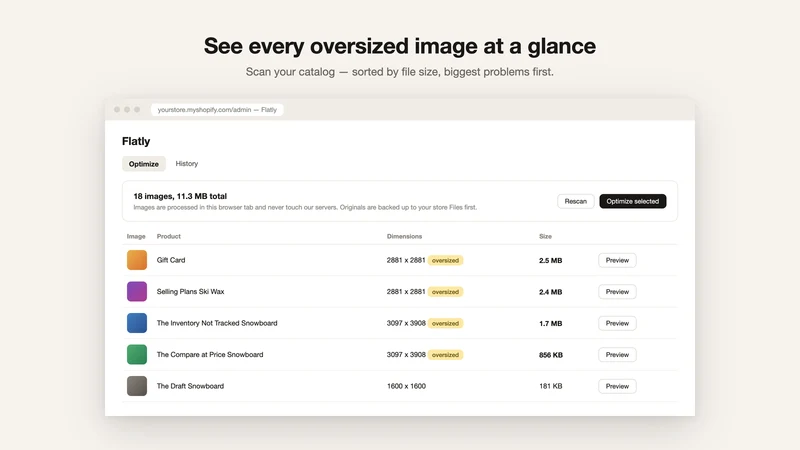This screenshot has height=450, width=800.
Task: Click the Gift Card product name
Action: (171, 260)
